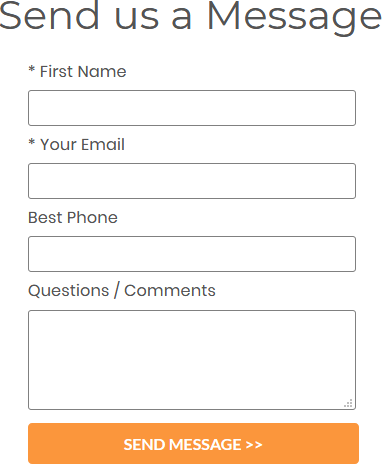The image size is (382, 475).
Task: Select the word Message in the heading
Action: pyautogui.click(x=294, y=16)
